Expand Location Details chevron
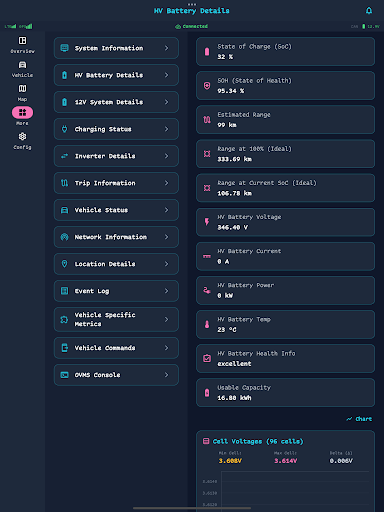 tap(167, 264)
